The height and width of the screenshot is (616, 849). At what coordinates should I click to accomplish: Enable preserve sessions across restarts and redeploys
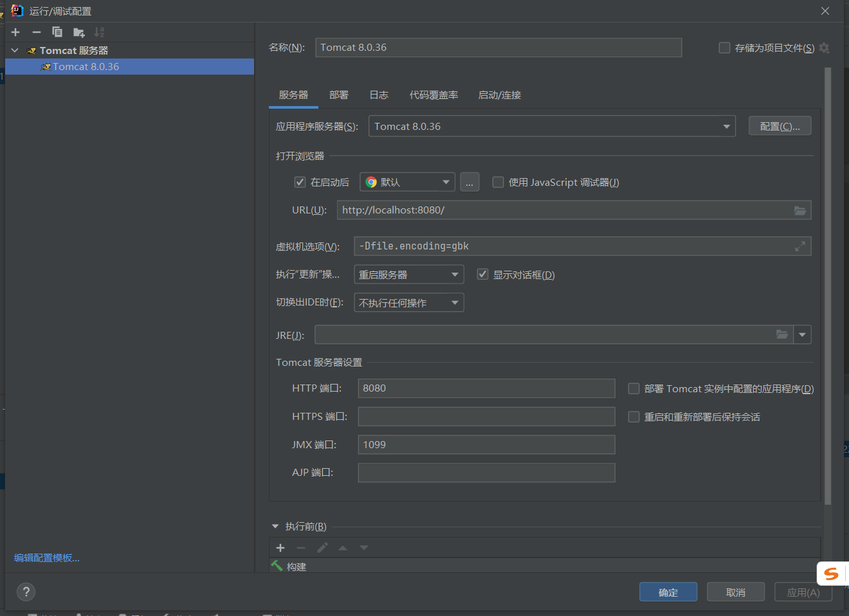[634, 417]
